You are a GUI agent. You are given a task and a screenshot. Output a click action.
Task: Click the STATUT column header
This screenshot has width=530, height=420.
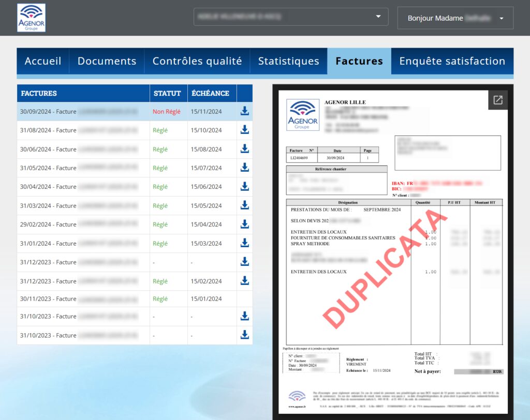[168, 93]
